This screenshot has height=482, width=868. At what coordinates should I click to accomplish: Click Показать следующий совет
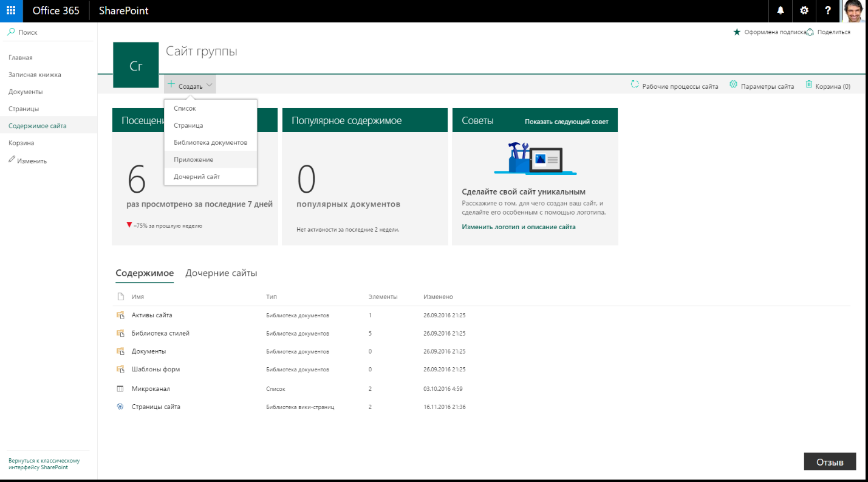click(566, 122)
